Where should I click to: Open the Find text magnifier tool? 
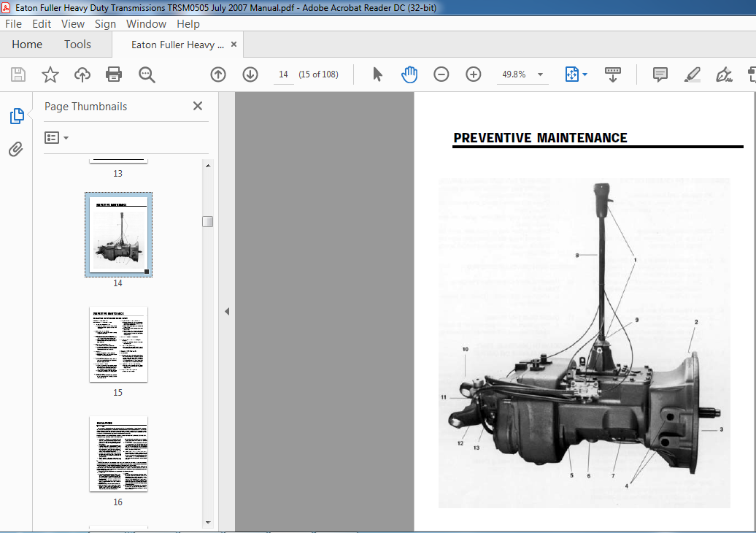coord(147,74)
